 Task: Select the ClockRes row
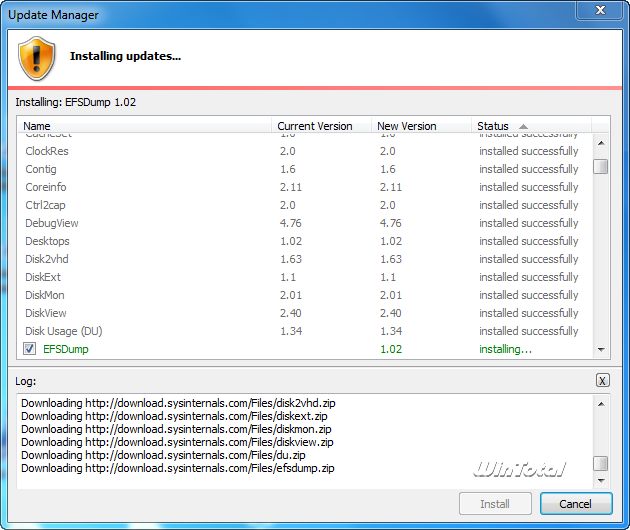pyautogui.click(x=305, y=151)
